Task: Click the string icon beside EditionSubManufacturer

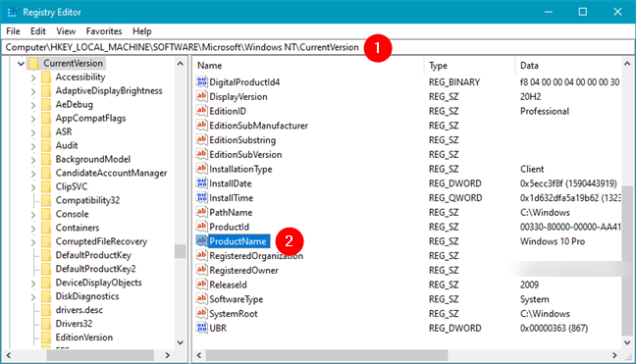Action: tap(201, 126)
